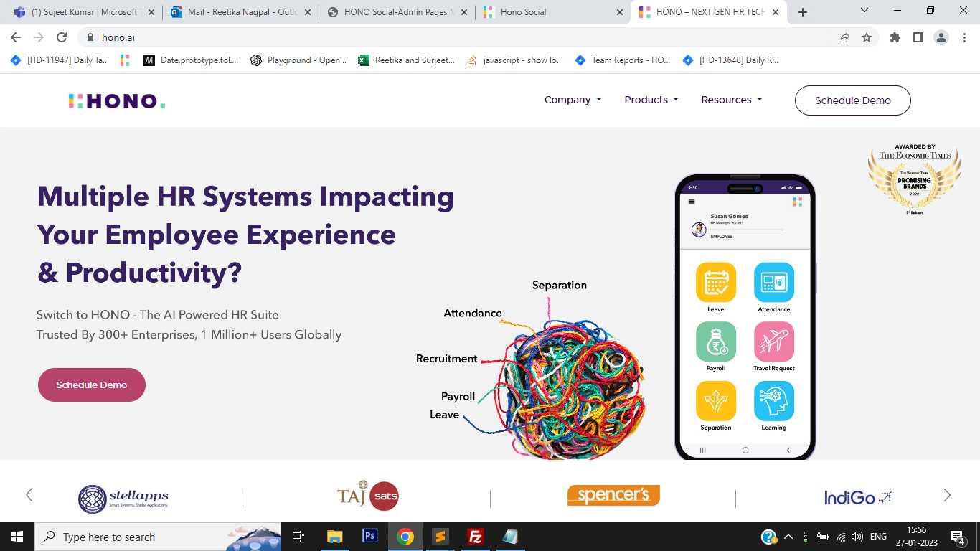980x551 pixels.
Task: Close the Hono Social tab
Action: (619, 12)
